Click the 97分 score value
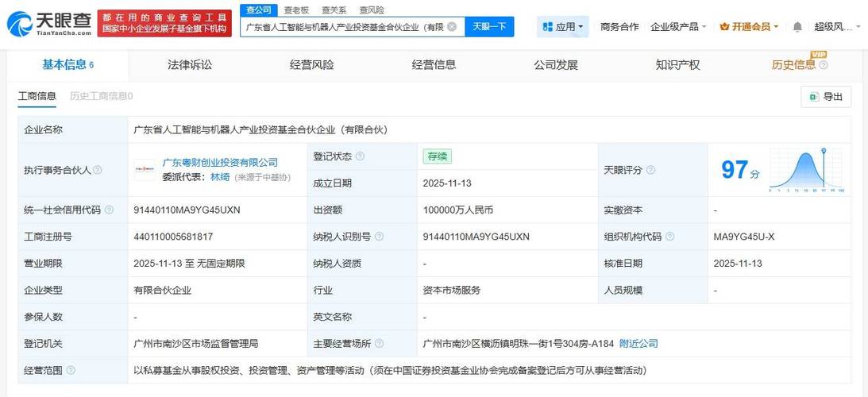This screenshot has height=397, width=868. (x=740, y=170)
